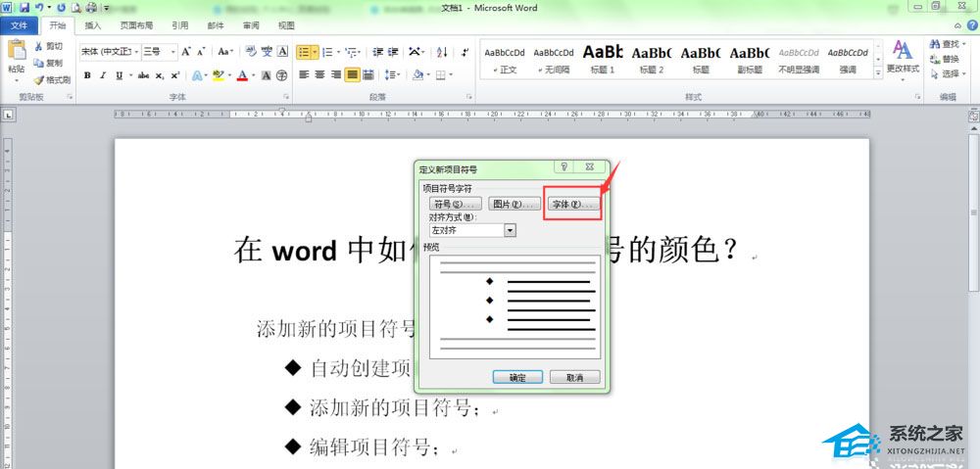Toggle Bullets list button
980x469 pixels.
coord(304,52)
